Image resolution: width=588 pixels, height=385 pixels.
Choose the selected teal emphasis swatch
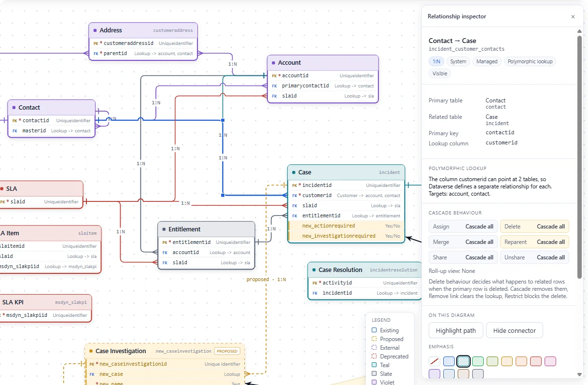pyautogui.click(x=463, y=361)
